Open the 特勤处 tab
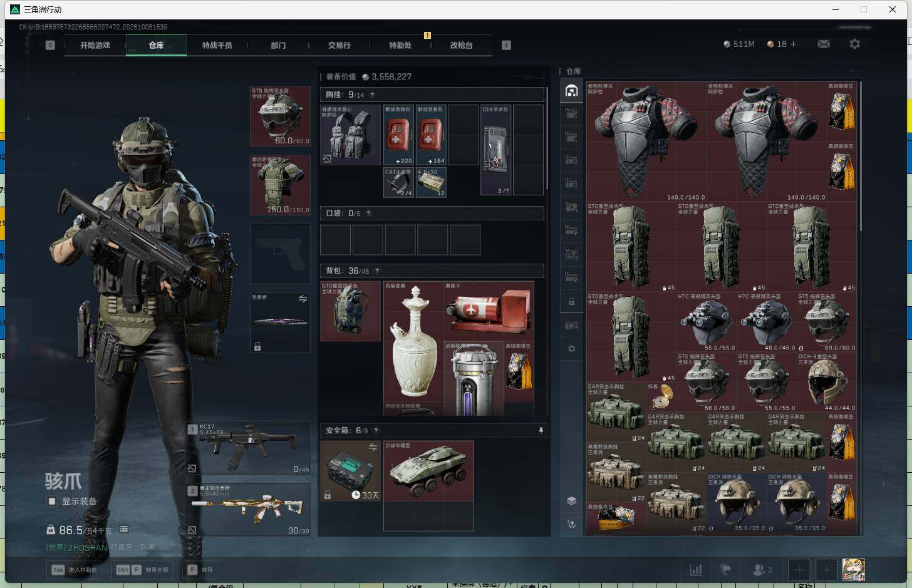This screenshot has height=588, width=912. click(x=400, y=45)
